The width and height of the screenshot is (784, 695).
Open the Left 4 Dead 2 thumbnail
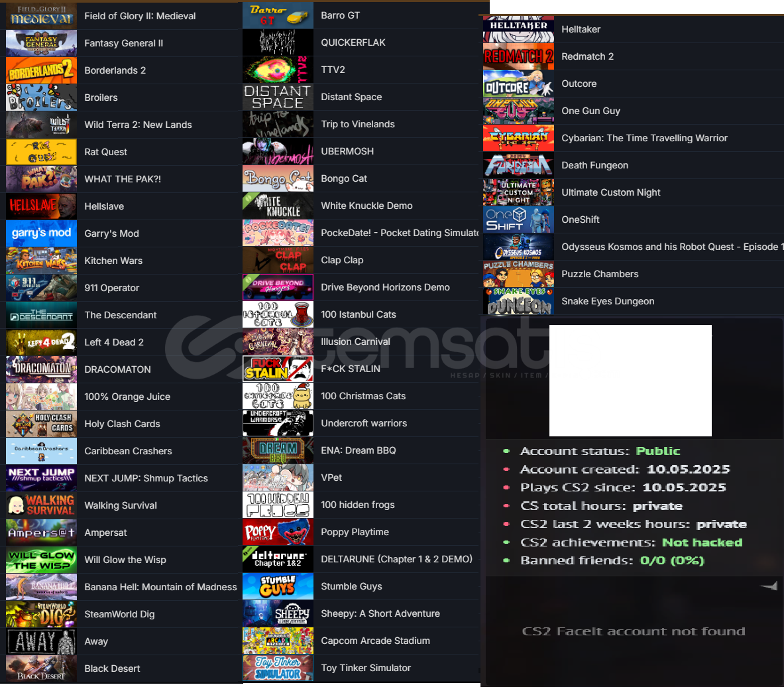pyautogui.click(x=42, y=342)
